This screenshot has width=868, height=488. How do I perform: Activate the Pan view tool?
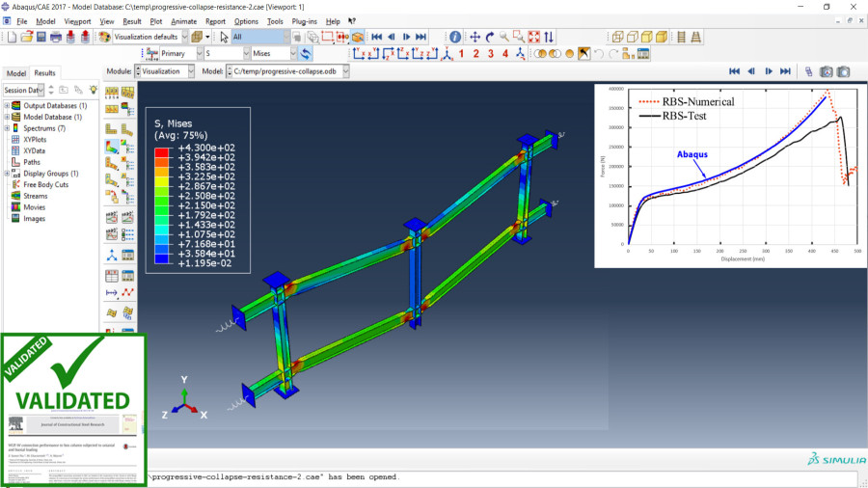point(475,37)
